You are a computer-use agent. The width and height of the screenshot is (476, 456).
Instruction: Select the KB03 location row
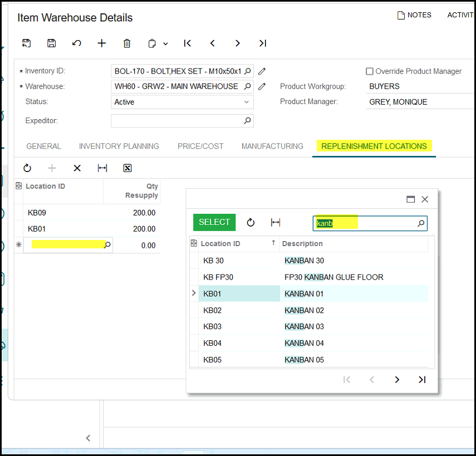click(213, 326)
